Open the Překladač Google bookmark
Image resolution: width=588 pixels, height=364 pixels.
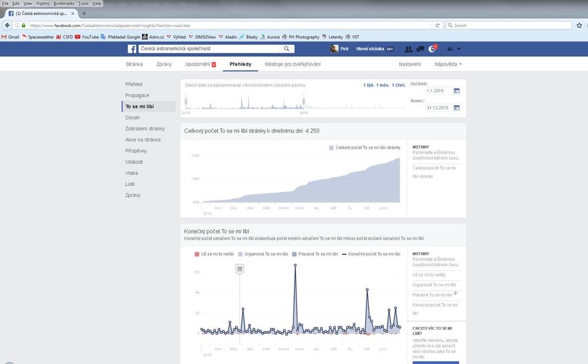click(121, 37)
